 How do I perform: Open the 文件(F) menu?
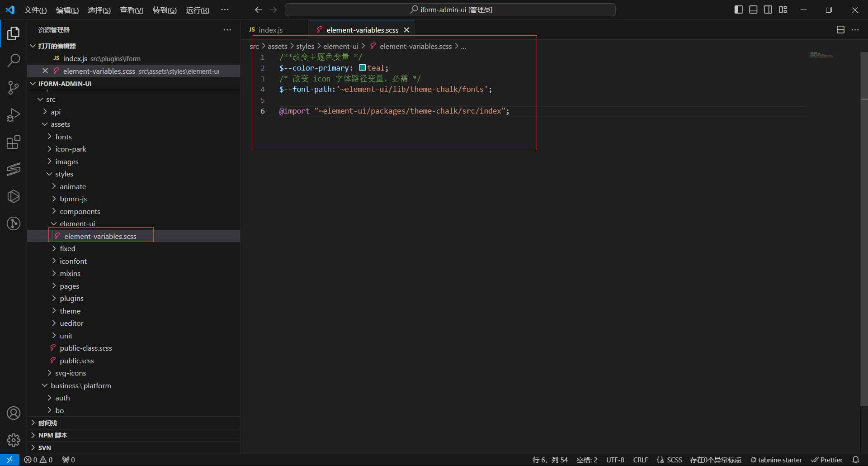click(35, 10)
